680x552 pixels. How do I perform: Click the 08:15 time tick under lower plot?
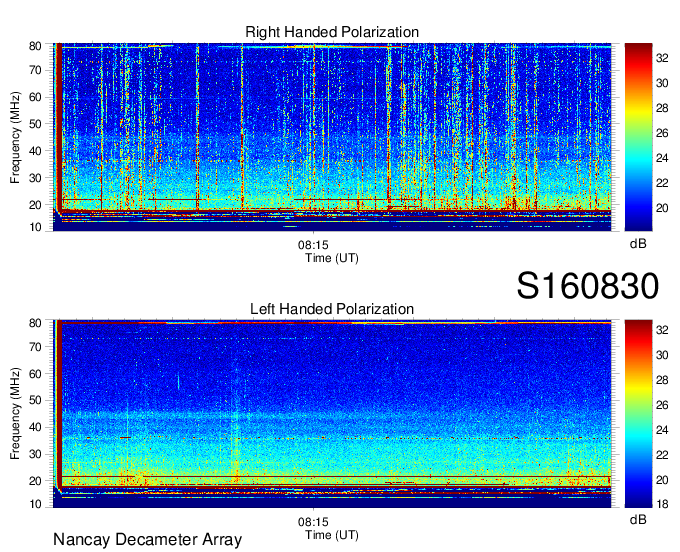point(313,522)
